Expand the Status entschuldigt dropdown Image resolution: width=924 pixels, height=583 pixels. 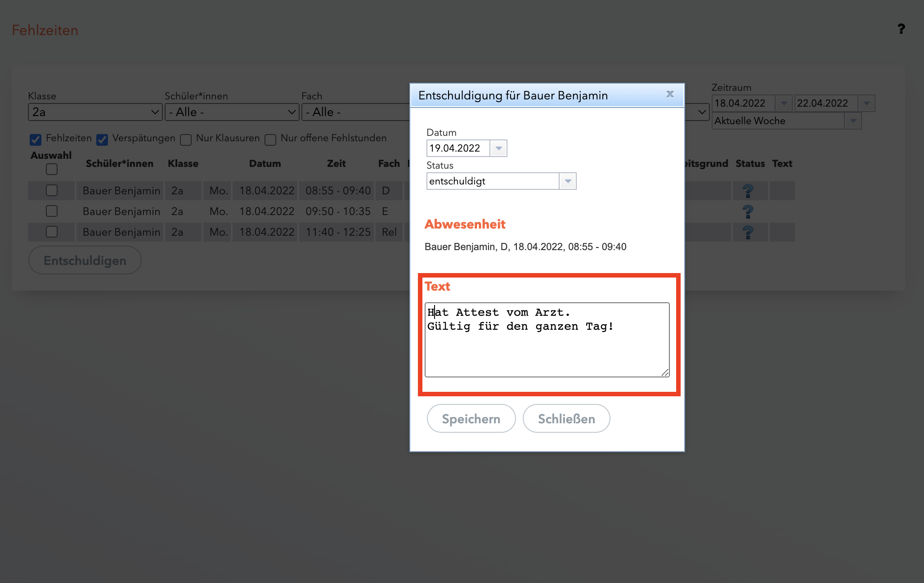(x=568, y=181)
